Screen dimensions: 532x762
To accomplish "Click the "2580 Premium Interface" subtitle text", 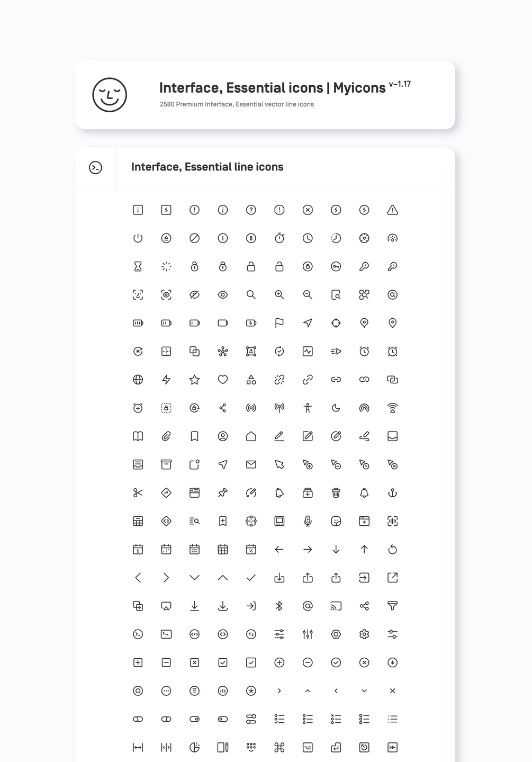I will (237, 104).
